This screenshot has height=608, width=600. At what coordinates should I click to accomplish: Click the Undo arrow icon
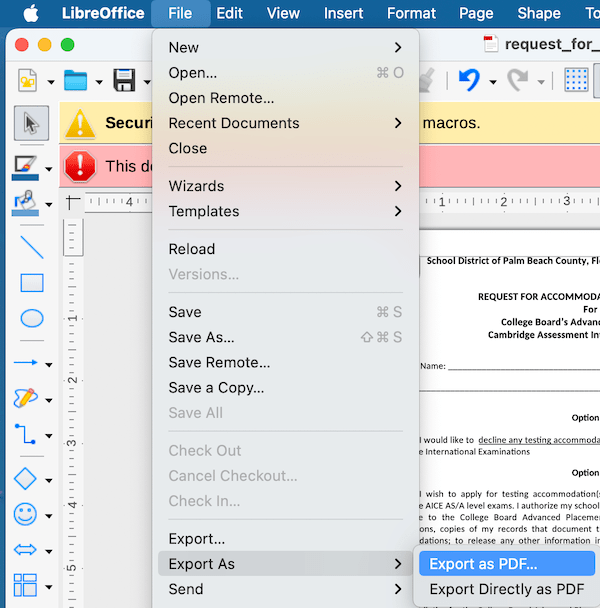click(469, 80)
